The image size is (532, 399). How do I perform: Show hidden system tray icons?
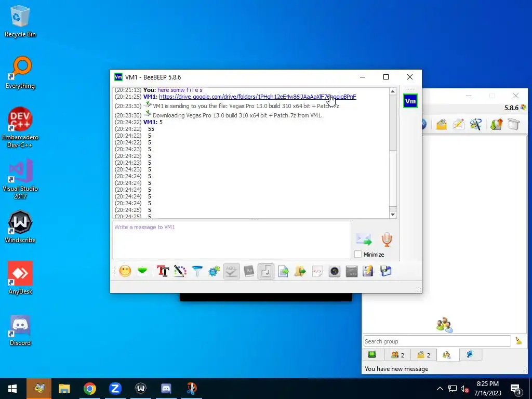pos(440,389)
